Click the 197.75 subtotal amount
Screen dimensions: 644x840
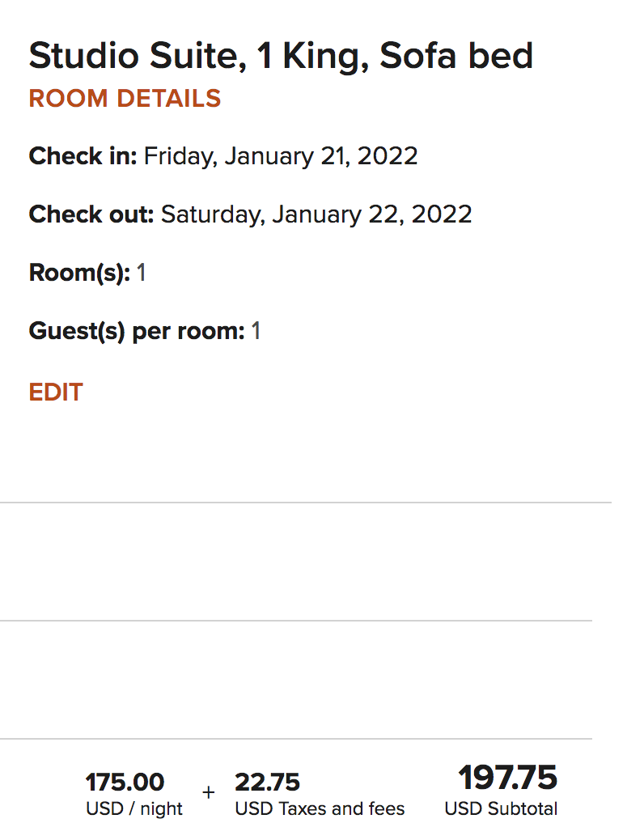coord(507,778)
